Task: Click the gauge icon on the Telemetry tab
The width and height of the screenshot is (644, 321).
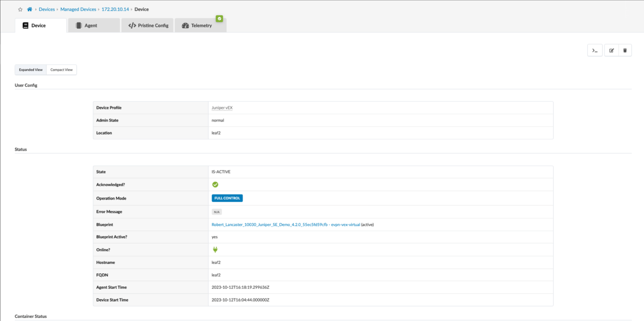Action: click(x=185, y=25)
